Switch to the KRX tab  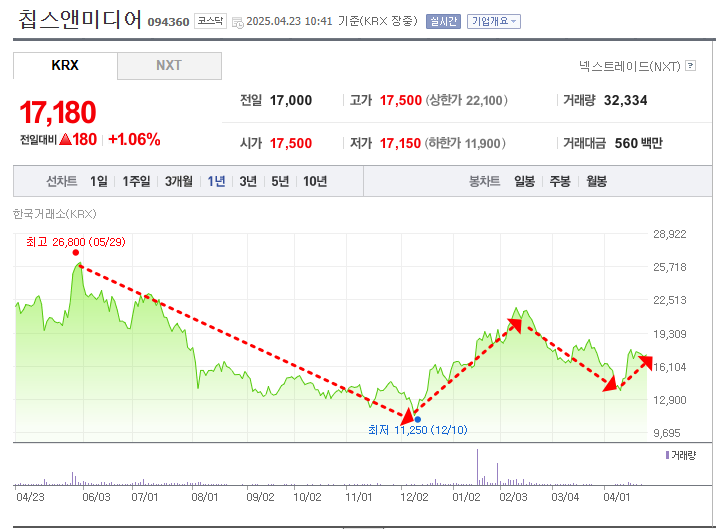coord(65,65)
